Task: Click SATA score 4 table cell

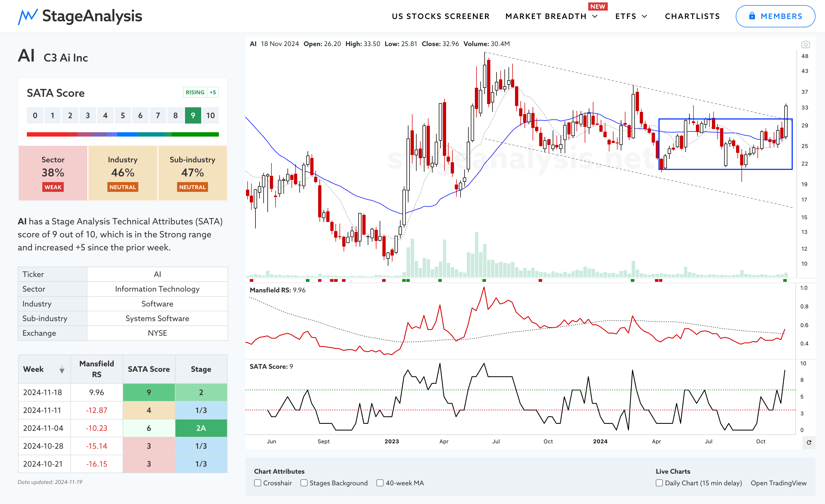Action: tap(149, 410)
